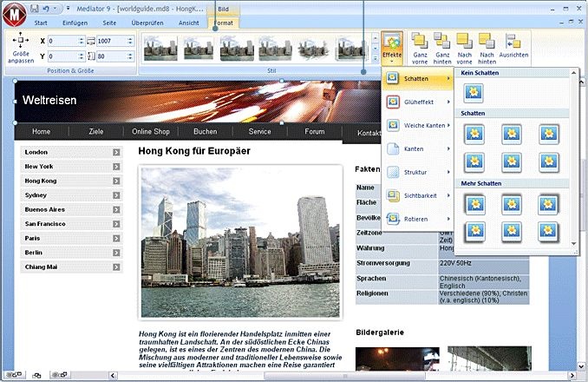Click the London arrow button

pos(116,152)
